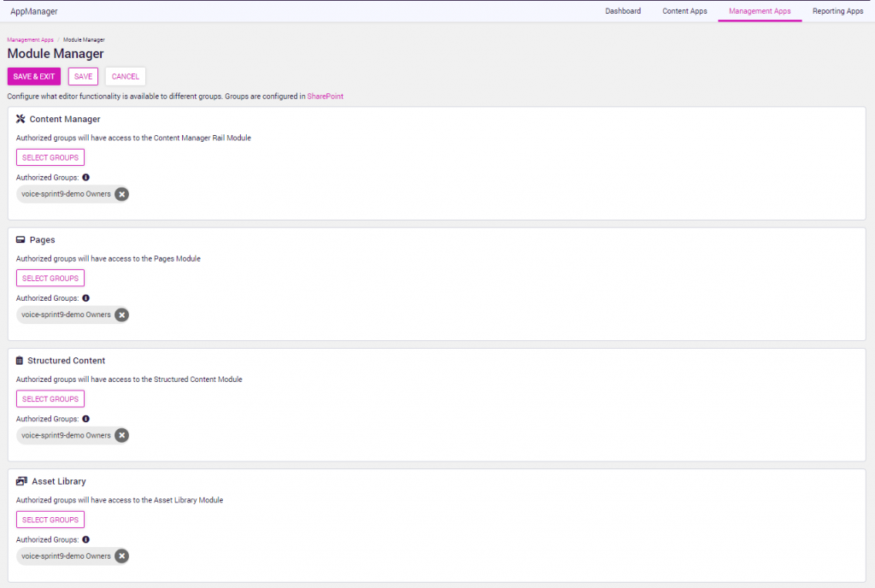Switch to the Dashboard tab

tap(623, 11)
